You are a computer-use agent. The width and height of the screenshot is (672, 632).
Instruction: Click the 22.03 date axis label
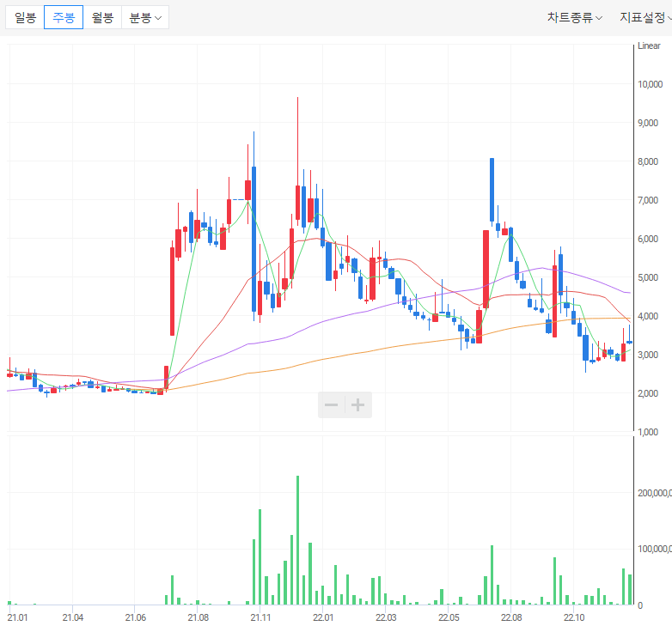tap(386, 617)
